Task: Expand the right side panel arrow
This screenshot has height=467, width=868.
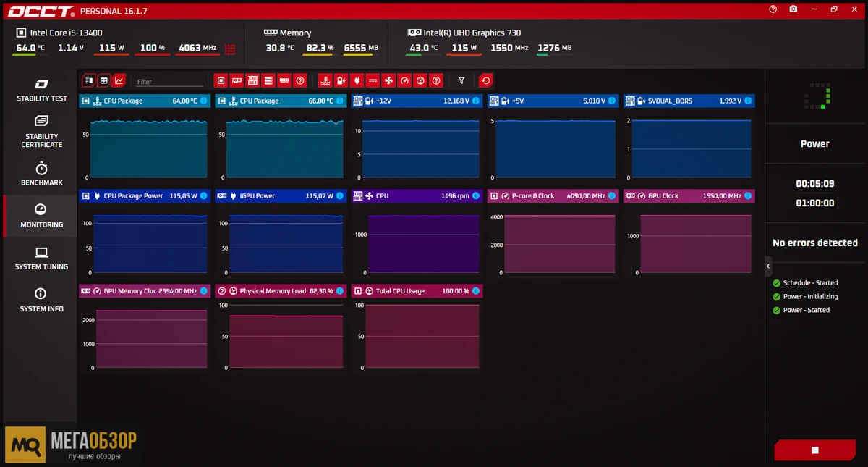Action: (x=768, y=266)
